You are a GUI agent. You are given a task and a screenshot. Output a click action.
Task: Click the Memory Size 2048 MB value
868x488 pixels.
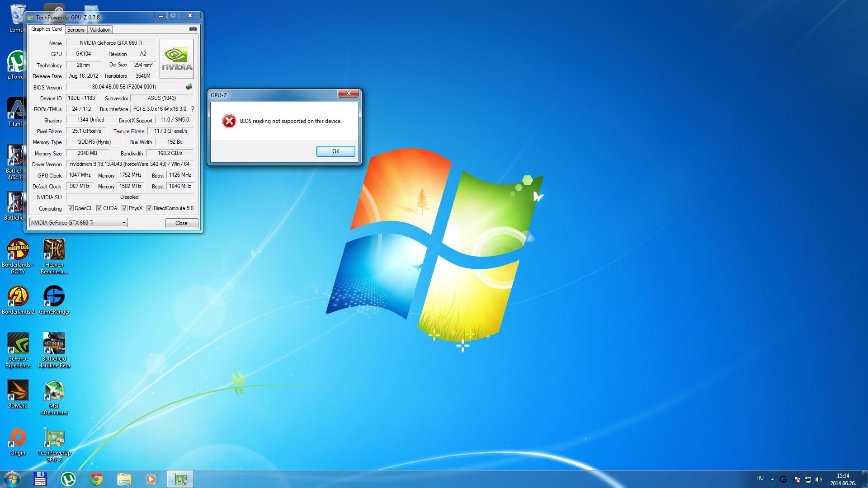pyautogui.click(x=87, y=153)
